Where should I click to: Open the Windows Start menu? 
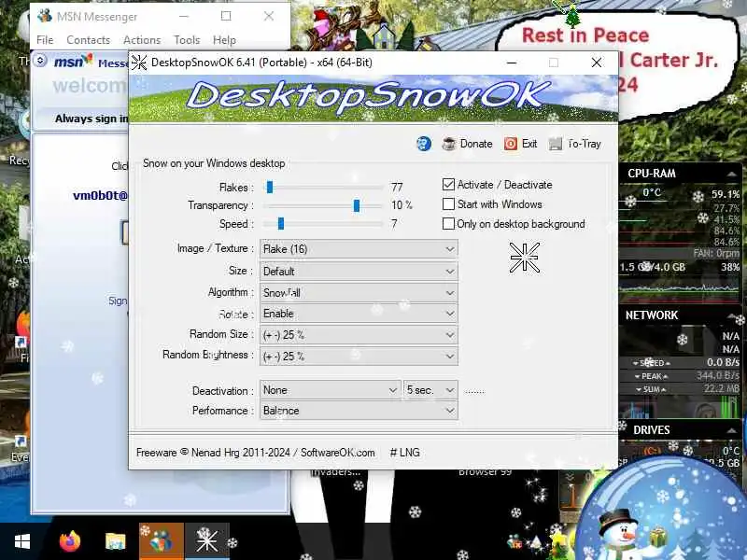tap(21, 541)
